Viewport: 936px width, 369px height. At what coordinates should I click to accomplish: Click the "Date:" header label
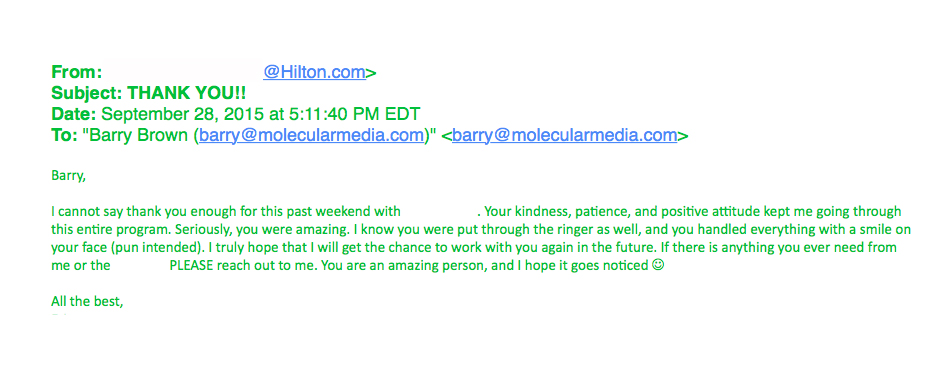74,114
